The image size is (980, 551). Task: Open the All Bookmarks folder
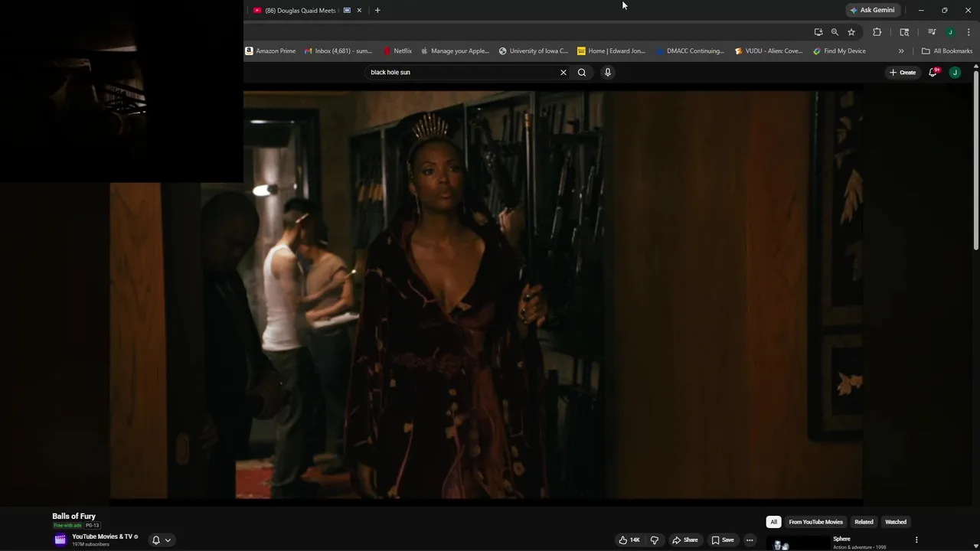coord(947,51)
